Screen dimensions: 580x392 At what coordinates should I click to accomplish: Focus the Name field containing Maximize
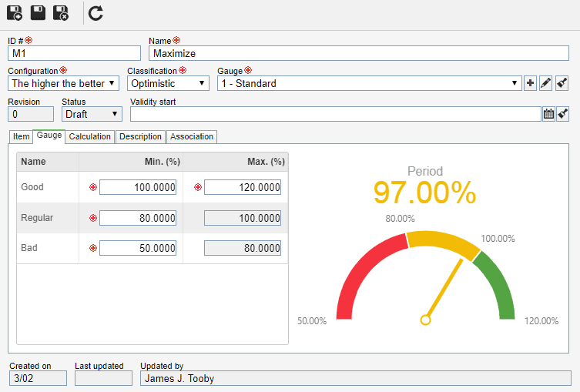pos(359,53)
